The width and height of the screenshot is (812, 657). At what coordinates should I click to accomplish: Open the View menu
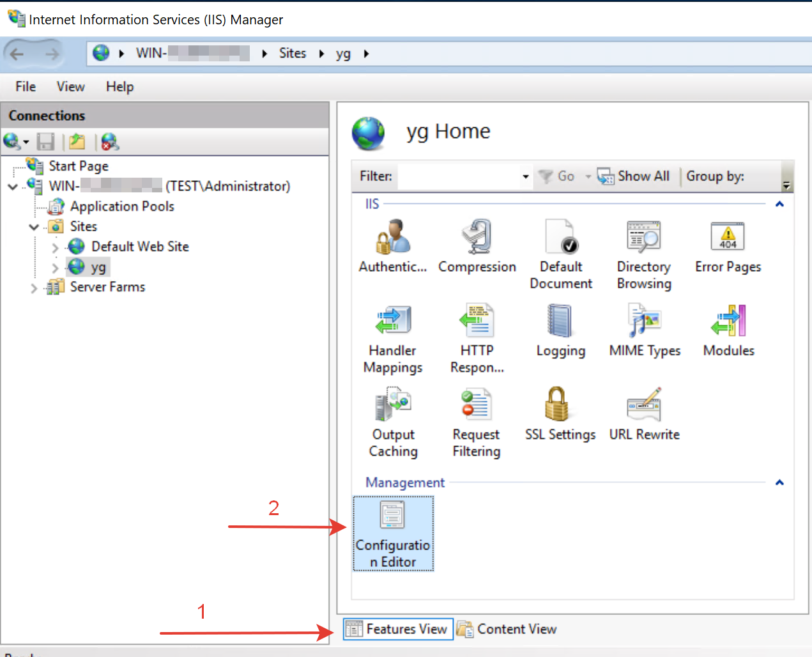pos(70,87)
